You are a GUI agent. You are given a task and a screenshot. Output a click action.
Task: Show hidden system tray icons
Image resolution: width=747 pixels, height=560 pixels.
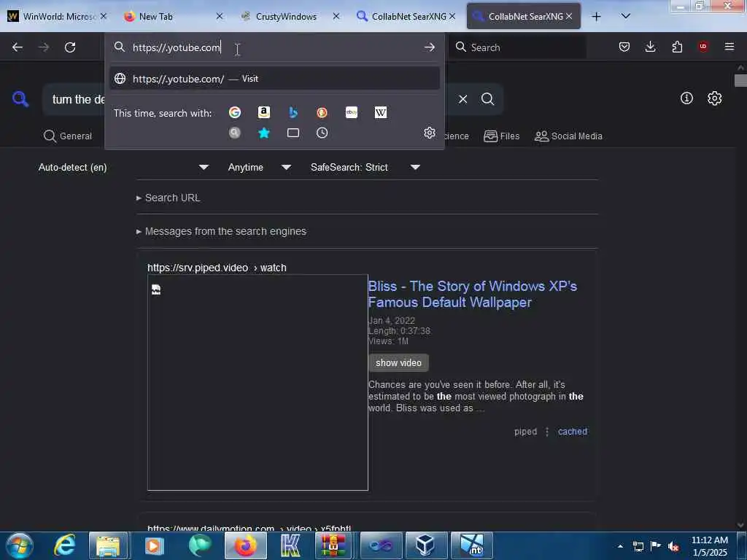(620, 547)
